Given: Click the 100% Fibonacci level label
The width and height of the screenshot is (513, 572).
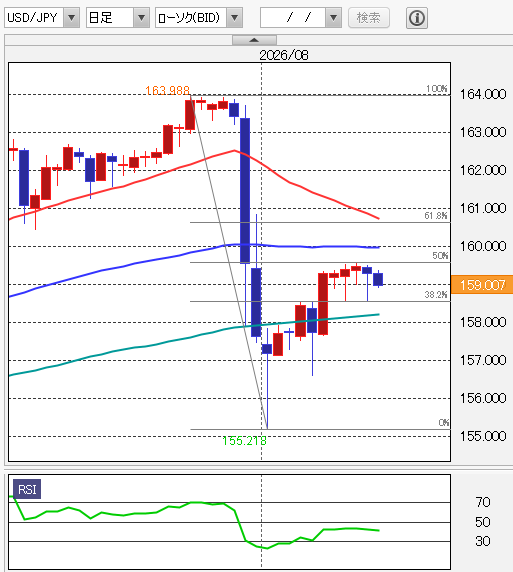Looking at the screenshot, I should 437,89.
